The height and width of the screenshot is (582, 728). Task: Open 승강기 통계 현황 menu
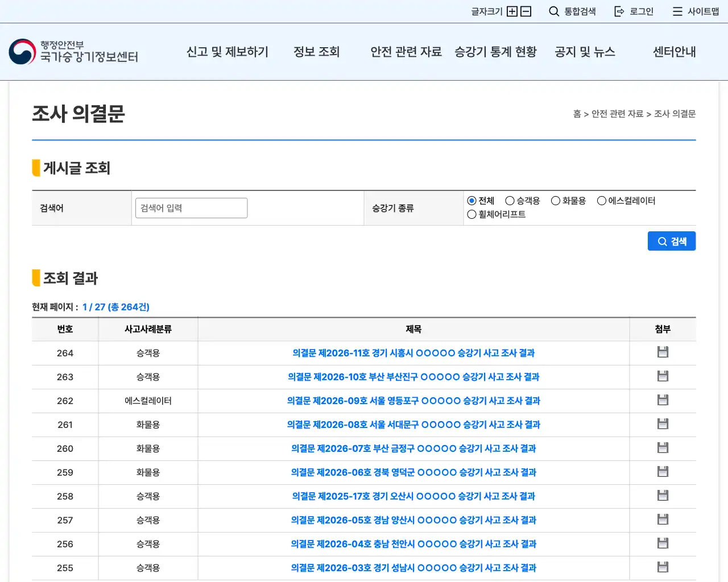pos(495,52)
